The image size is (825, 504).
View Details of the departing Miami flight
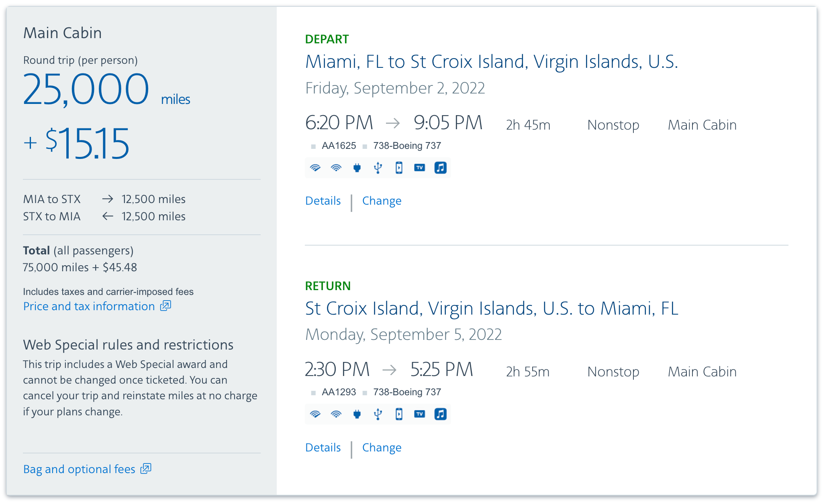[x=323, y=201]
